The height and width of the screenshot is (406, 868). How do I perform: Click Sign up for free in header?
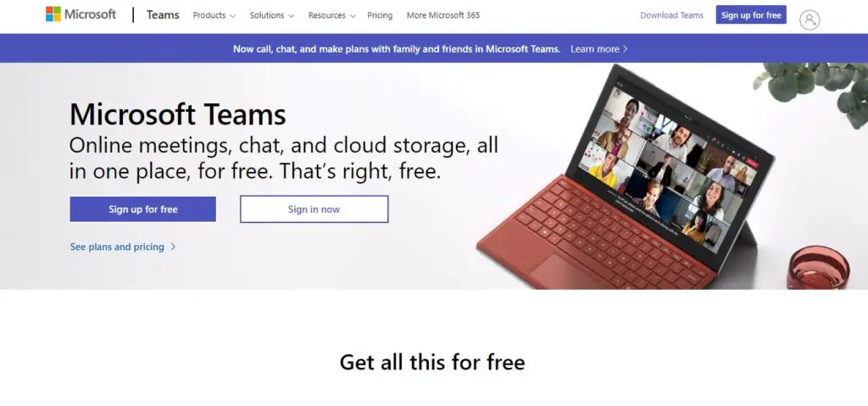tap(751, 15)
